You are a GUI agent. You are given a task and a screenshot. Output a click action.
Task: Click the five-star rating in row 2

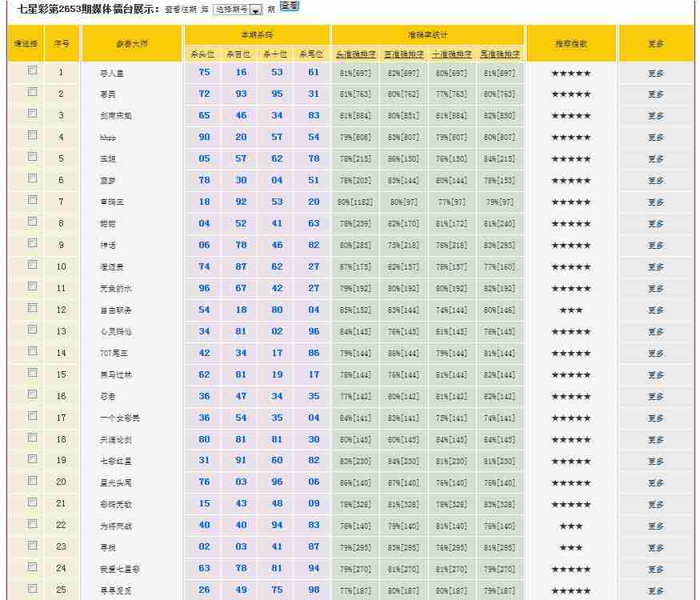tap(570, 94)
